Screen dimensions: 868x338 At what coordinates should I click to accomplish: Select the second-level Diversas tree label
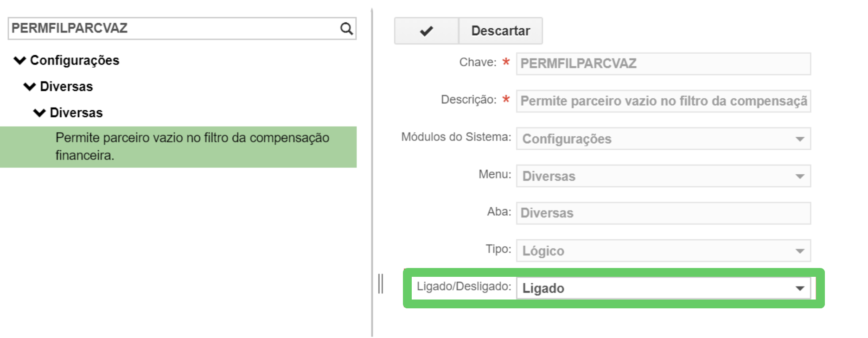(66, 87)
